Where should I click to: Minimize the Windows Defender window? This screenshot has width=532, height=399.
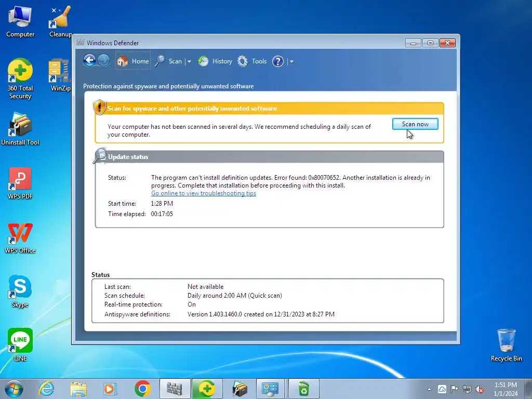413,43
